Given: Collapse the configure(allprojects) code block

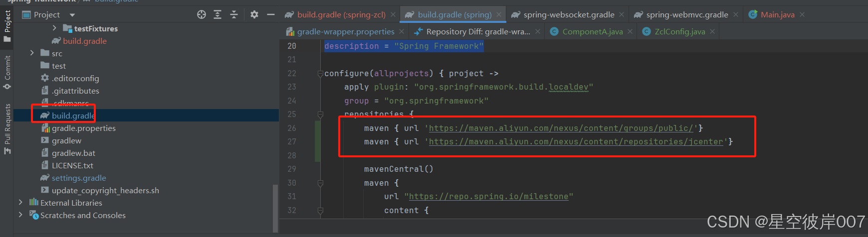Looking at the screenshot, I should pyautogui.click(x=320, y=74).
